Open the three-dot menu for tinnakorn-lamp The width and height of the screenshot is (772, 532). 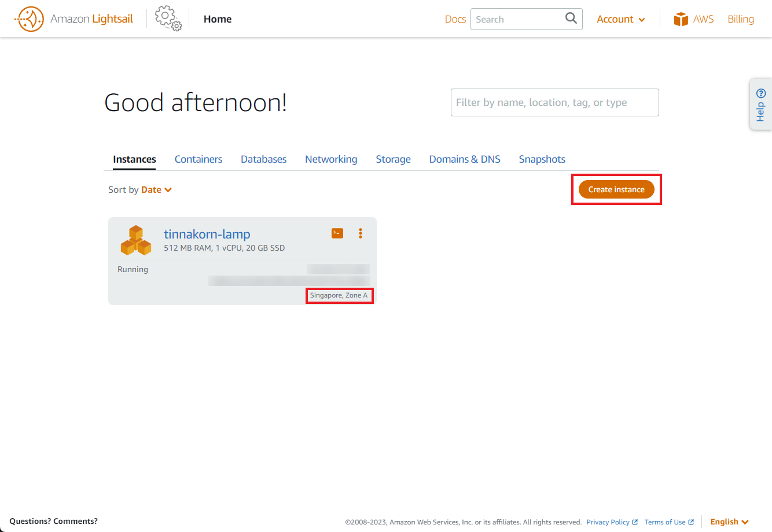[361, 233]
